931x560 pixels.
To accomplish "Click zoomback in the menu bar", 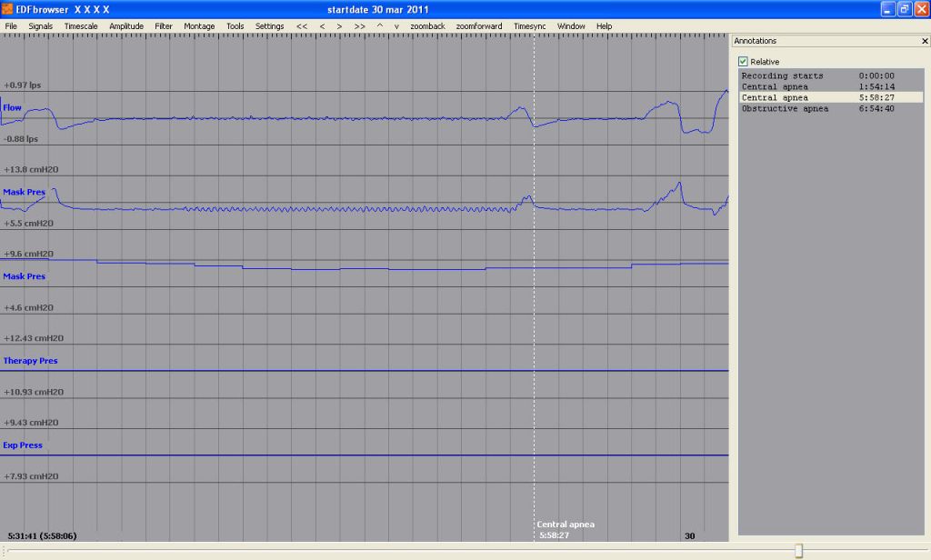I will coord(427,26).
